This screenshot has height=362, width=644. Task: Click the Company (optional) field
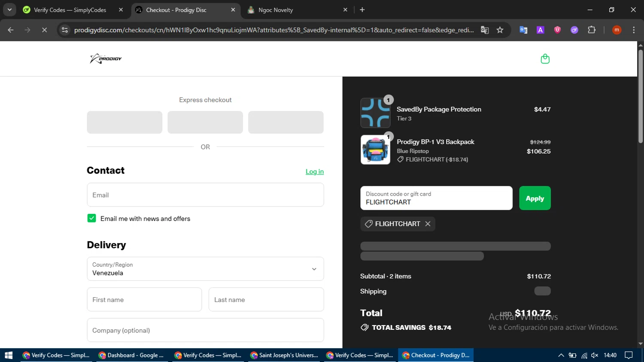click(x=205, y=330)
